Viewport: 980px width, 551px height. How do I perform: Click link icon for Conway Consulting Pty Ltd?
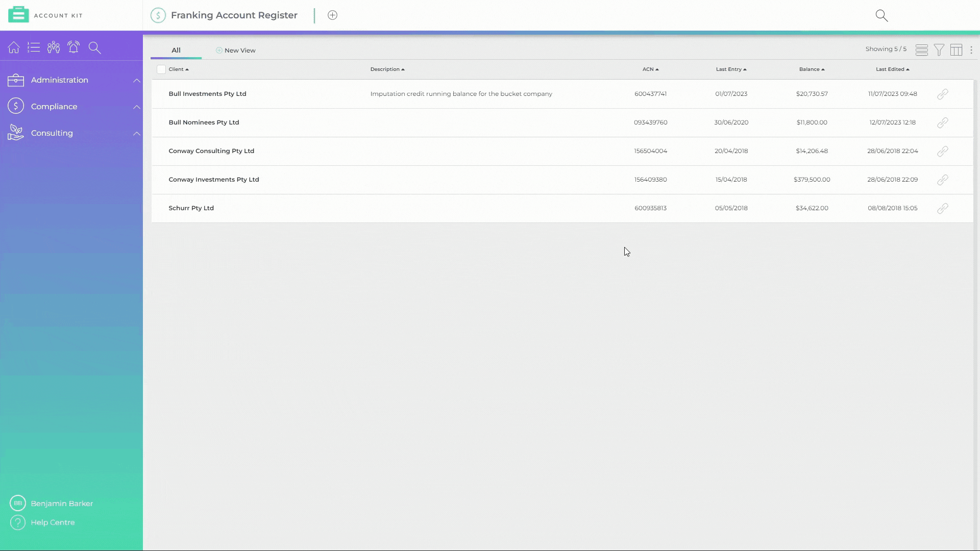[x=943, y=151]
